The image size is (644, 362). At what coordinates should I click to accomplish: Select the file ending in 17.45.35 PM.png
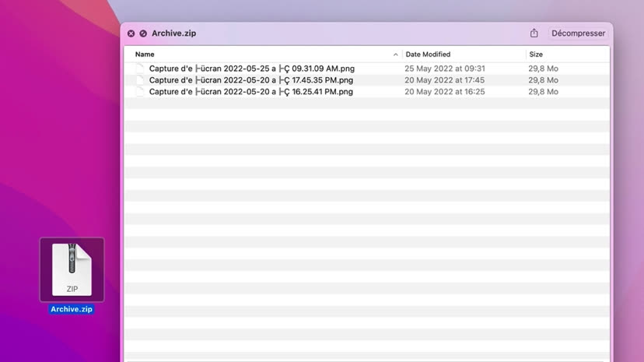click(x=251, y=80)
